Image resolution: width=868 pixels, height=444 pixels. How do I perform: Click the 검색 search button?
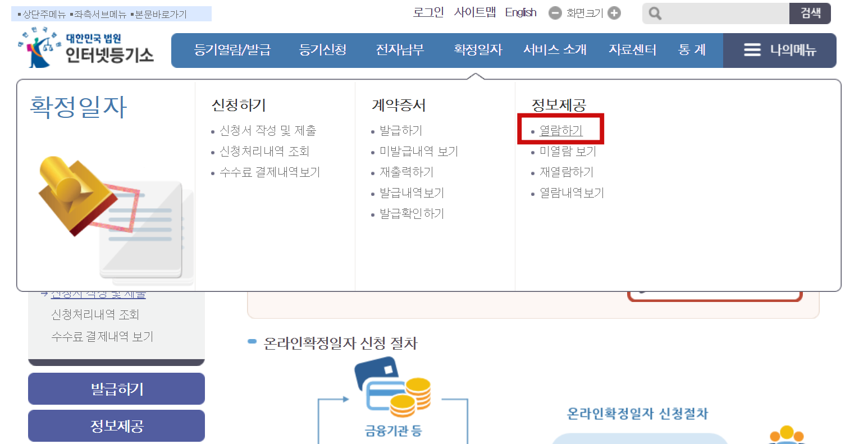click(x=810, y=13)
